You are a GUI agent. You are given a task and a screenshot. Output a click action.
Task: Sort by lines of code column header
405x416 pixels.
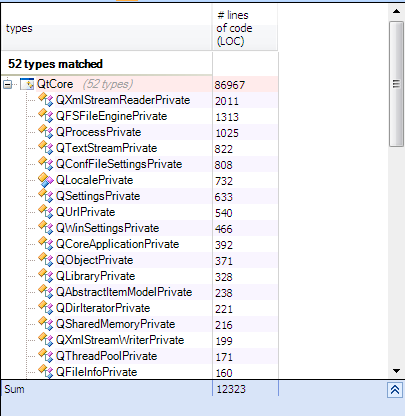point(245,28)
